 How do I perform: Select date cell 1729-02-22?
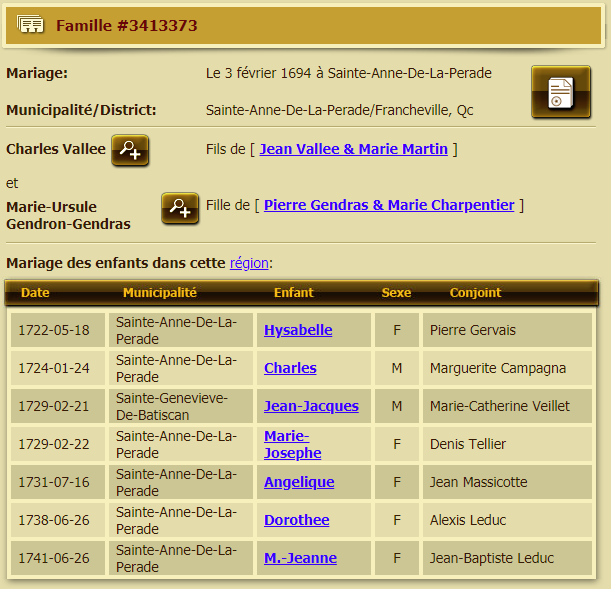(x=58, y=444)
